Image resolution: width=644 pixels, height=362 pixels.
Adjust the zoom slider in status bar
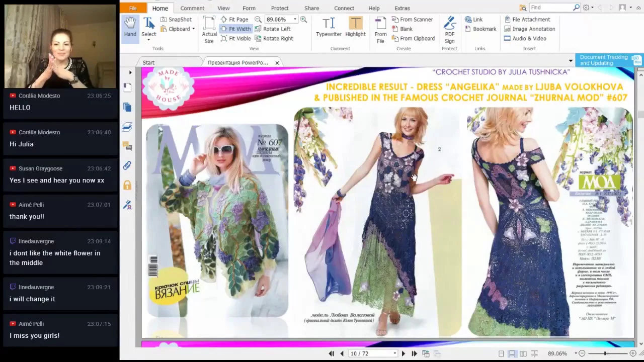(606, 353)
